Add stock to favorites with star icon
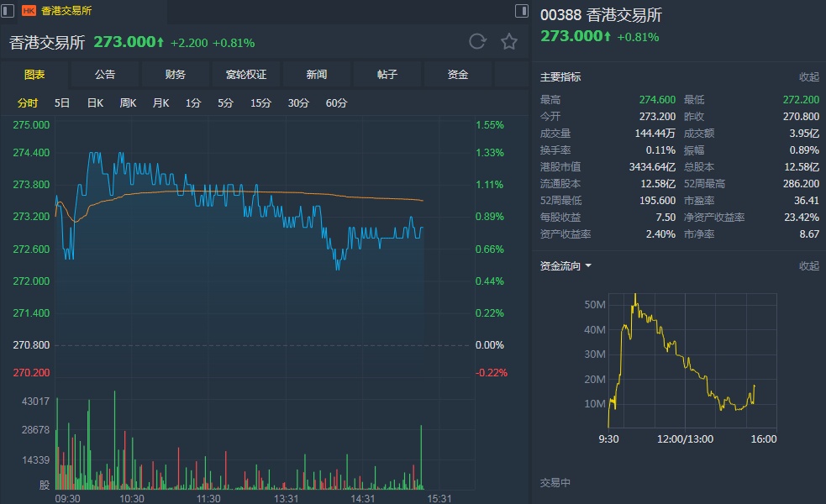The image size is (826, 504). click(x=509, y=42)
